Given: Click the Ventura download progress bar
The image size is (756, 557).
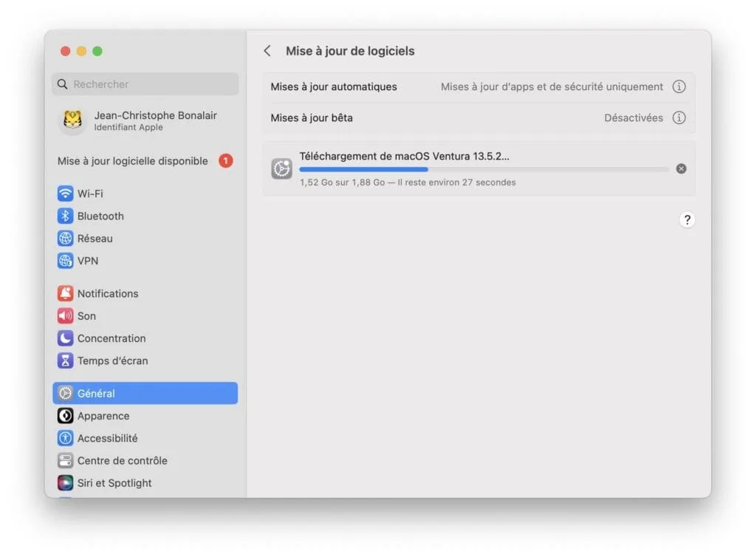Looking at the screenshot, I should (x=484, y=168).
